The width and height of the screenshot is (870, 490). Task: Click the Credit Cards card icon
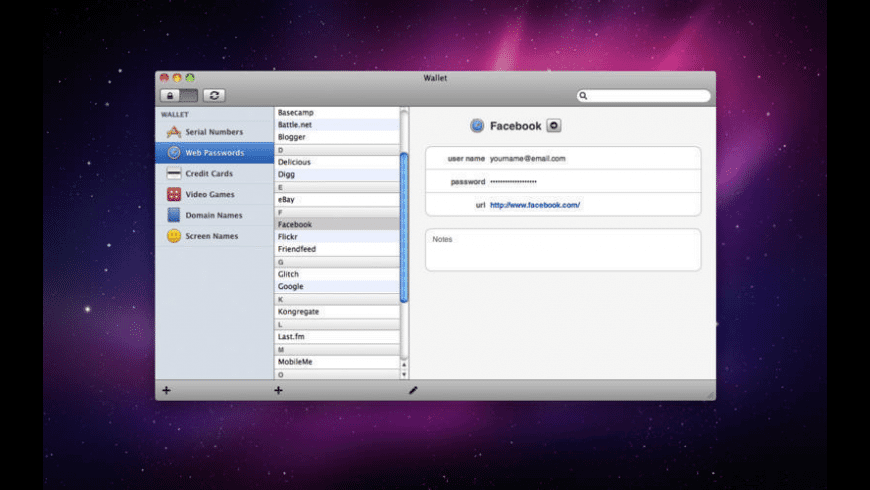pos(174,173)
